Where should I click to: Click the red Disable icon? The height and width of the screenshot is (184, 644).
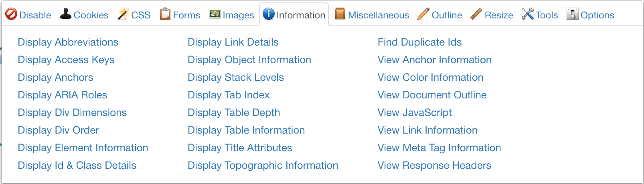pos(11,14)
